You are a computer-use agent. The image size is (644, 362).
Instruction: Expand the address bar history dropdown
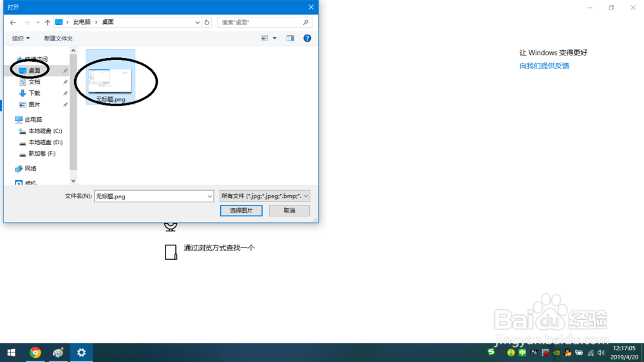tap(197, 23)
